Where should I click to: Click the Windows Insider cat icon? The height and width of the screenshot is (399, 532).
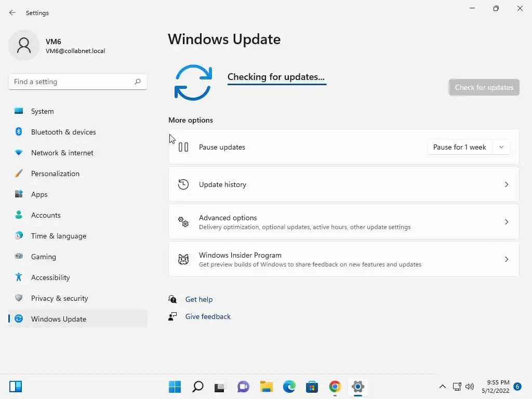point(183,259)
